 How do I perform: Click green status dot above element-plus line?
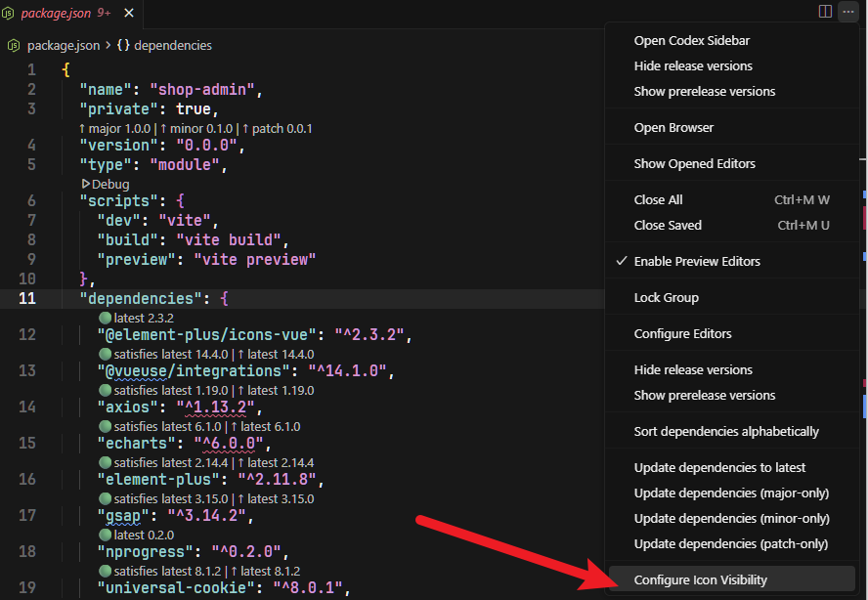pos(106,462)
